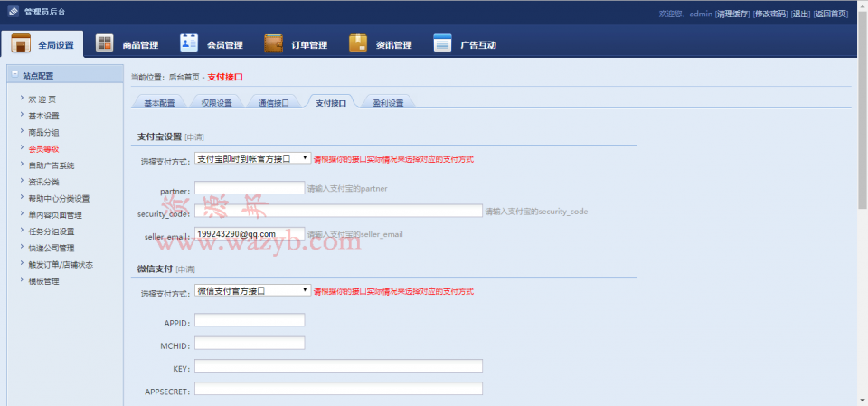Open the 广告互动 top menu
Viewport: 868px width, 406px height.
pos(478,45)
